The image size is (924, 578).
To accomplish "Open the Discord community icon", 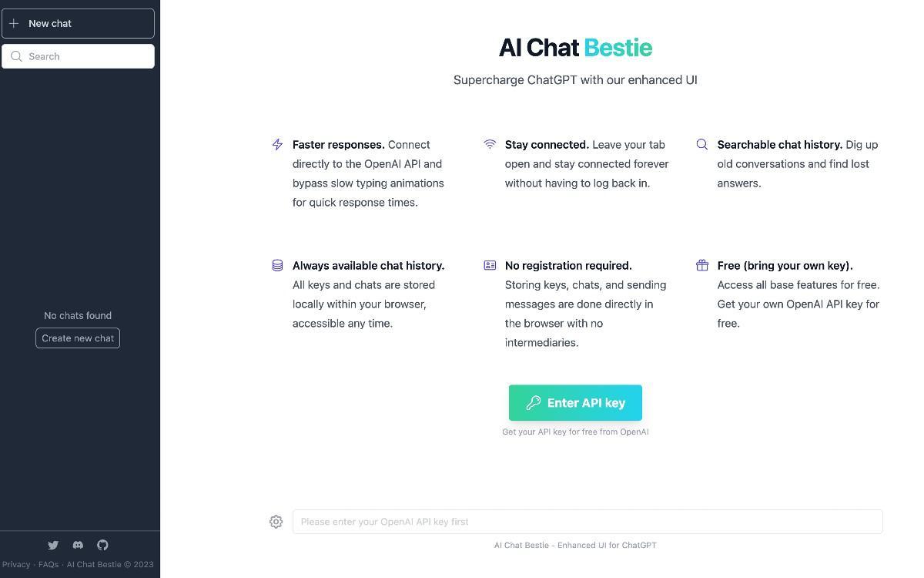I will (78, 545).
